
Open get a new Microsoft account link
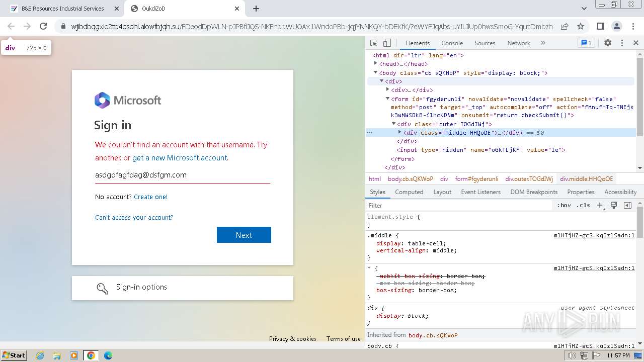point(180,158)
